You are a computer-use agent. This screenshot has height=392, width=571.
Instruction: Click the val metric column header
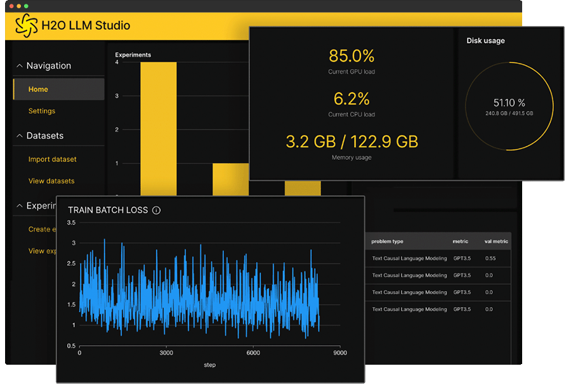(x=496, y=242)
